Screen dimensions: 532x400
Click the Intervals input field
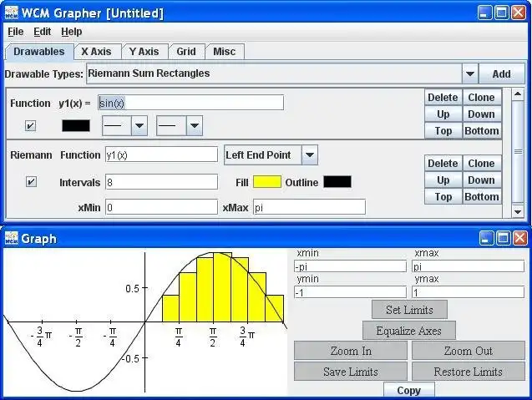click(161, 182)
